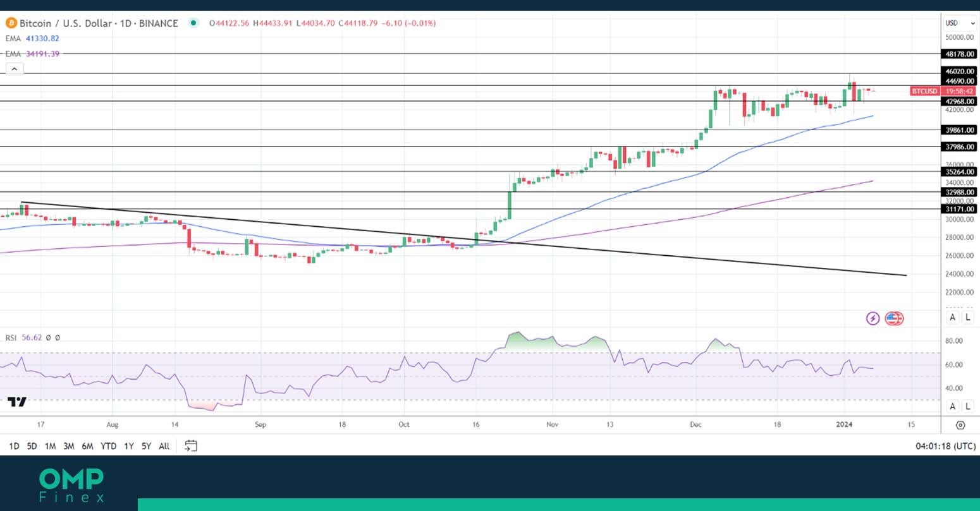980x511 pixels.
Task: Click the 04:01:18 (UTC) timezone button
Action: 945,446
